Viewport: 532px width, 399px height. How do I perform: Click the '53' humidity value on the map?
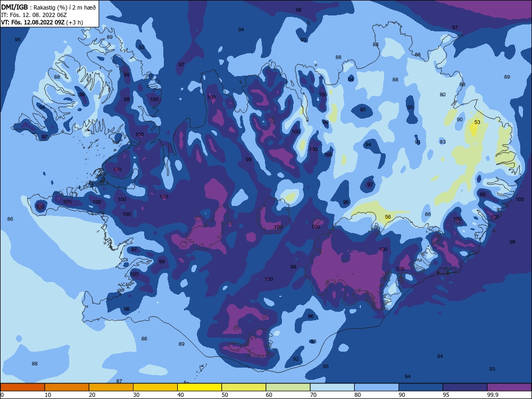(477, 122)
